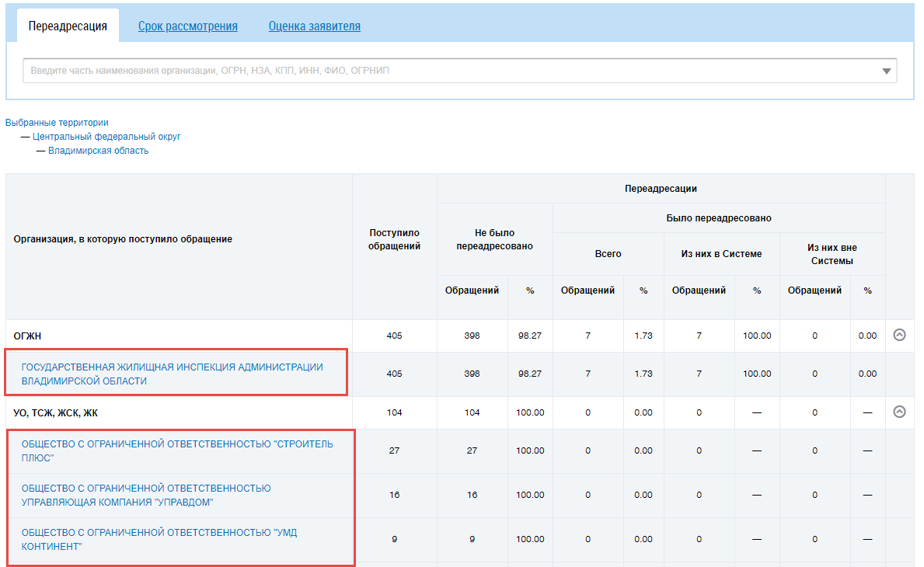The height and width of the screenshot is (567, 924).
Task: Switch to the Переадресация tab
Action: (x=68, y=26)
